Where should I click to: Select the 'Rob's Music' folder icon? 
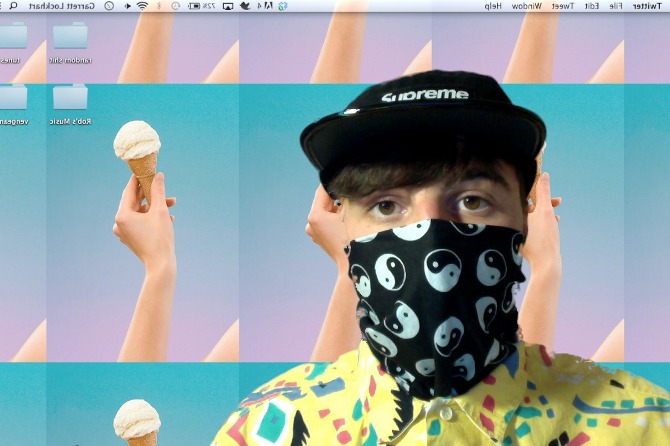[71, 97]
